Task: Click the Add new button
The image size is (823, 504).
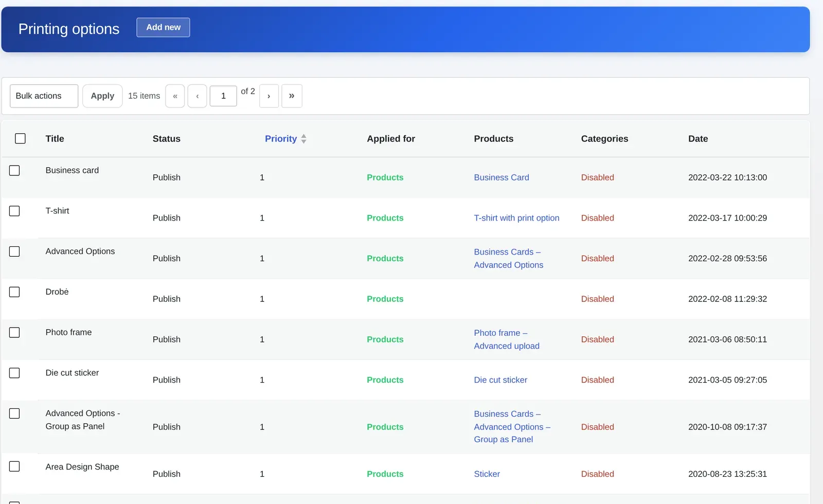Action: tap(163, 27)
